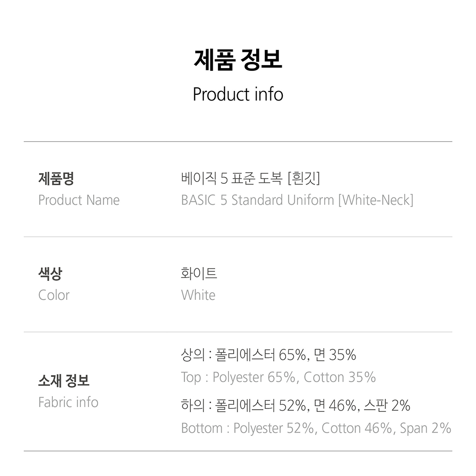Click the 'Fabric info' English label
Screen dimensions: 476x476
click(x=68, y=402)
